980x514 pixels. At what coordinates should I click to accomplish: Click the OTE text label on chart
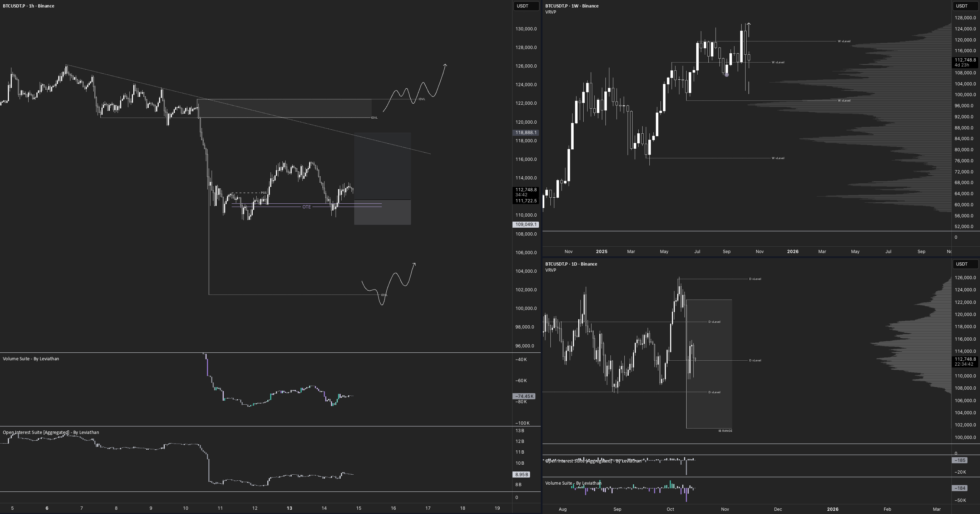click(306, 207)
